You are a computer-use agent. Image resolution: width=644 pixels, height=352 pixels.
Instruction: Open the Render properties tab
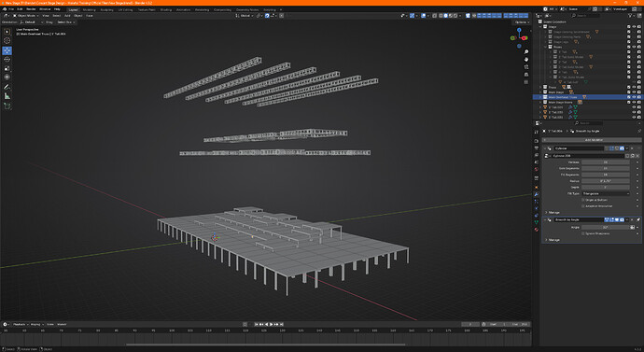click(537, 141)
